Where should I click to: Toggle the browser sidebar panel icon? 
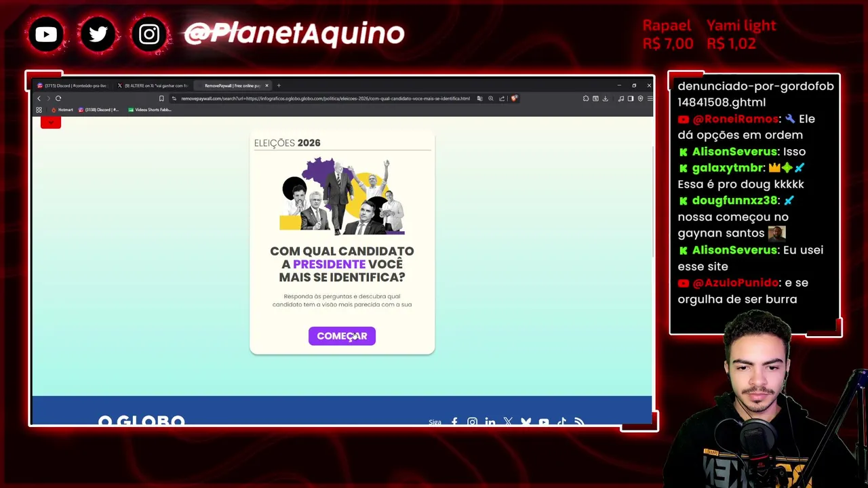coord(630,98)
